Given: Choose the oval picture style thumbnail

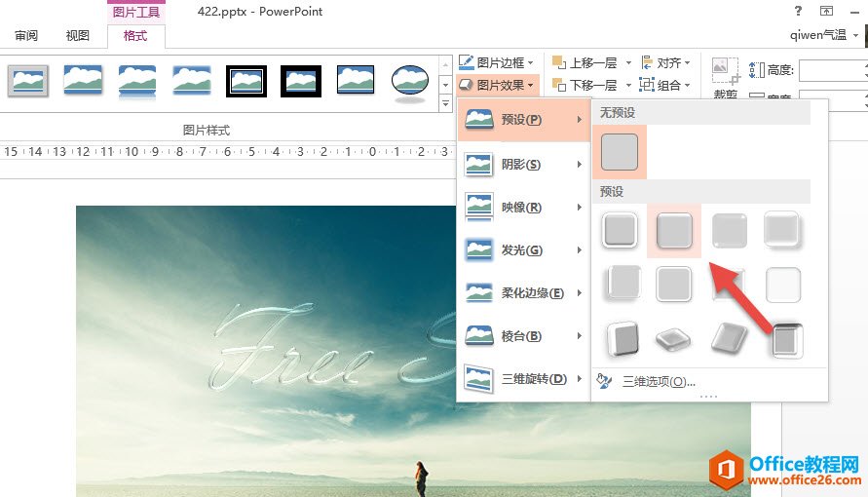Looking at the screenshot, I should 410,82.
